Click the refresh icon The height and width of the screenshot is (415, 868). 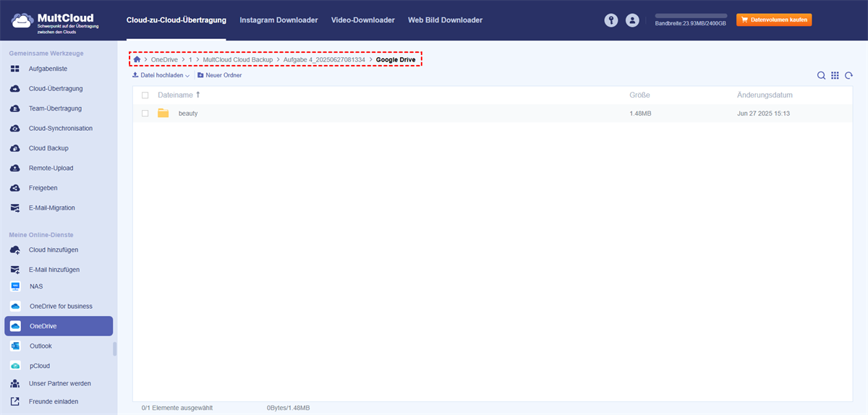coord(848,75)
